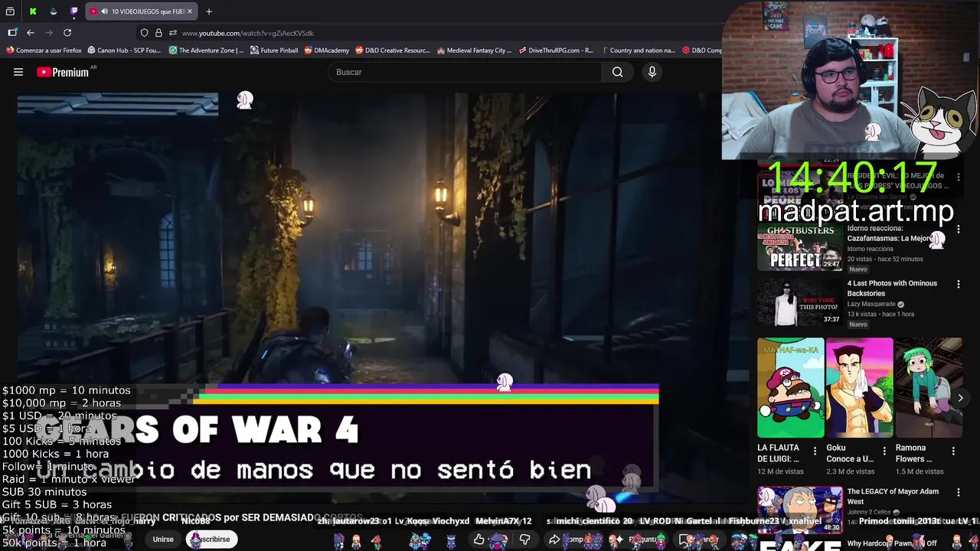
Task: Show next shorts with right chevron
Action: click(960, 398)
